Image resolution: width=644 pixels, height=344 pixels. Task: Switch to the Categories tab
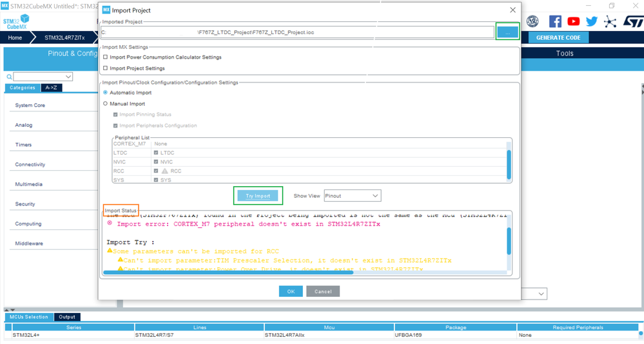(x=23, y=88)
